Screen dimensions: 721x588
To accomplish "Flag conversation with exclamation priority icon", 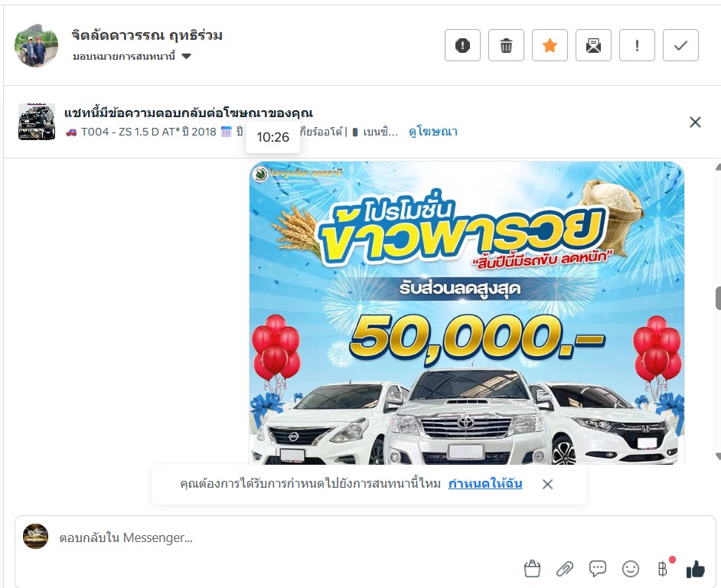I will pyautogui.click(x=637, y=45).
